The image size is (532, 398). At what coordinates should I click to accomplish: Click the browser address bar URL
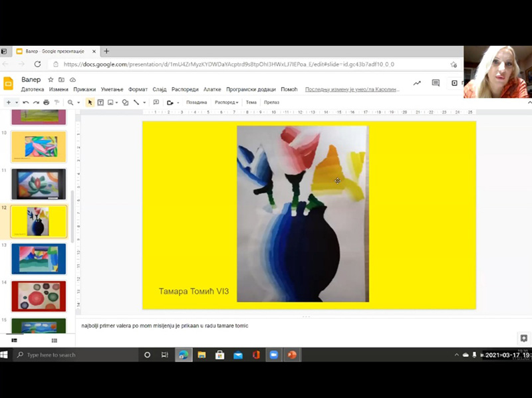pyautogui.click(x=229, y=64)
